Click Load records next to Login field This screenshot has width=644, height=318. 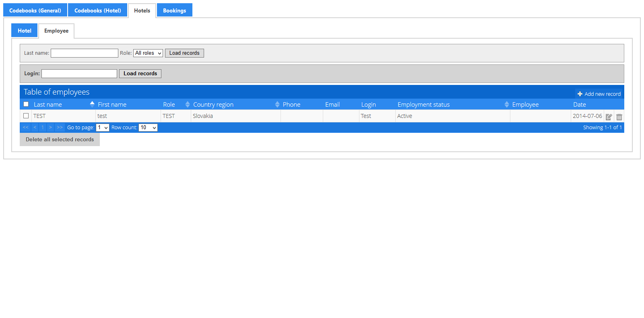pos(140,74)
